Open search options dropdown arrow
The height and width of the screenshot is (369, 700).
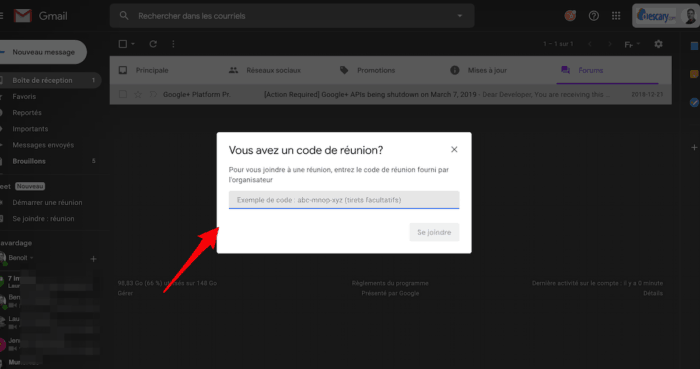pos(460,16)
